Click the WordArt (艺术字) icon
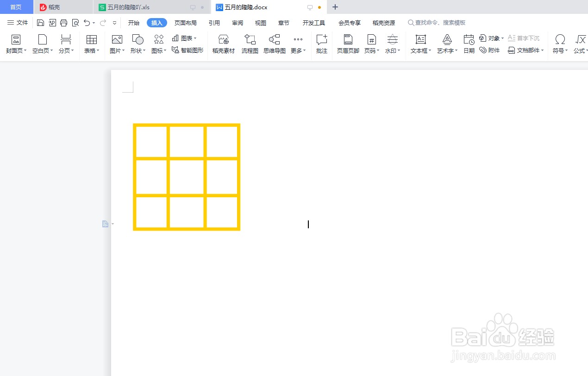This screenshot has width=588, height=376. tap(447, 39)
